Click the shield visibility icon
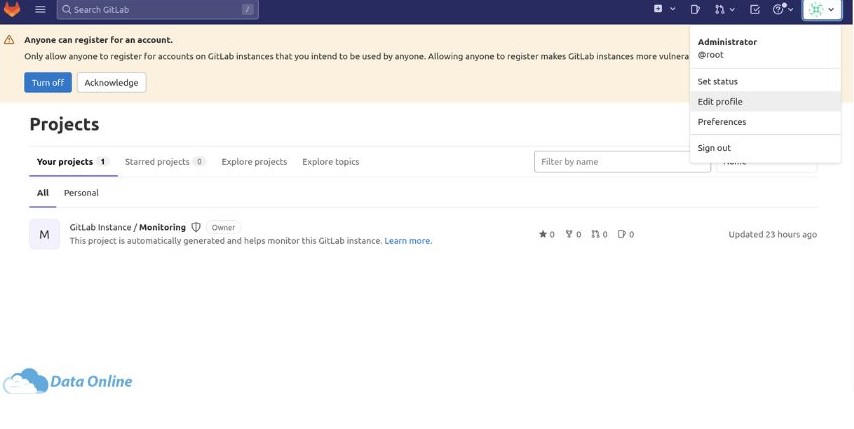This screenshot has width=854, height=429. click(x=196, y=227)
